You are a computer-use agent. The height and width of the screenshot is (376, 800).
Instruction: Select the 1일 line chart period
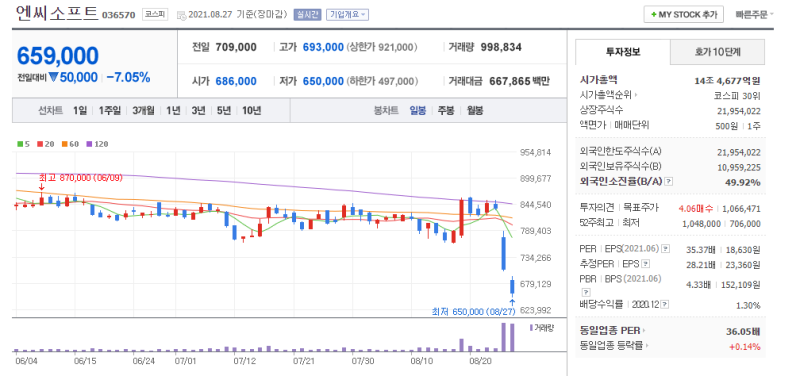pos(80,110)
